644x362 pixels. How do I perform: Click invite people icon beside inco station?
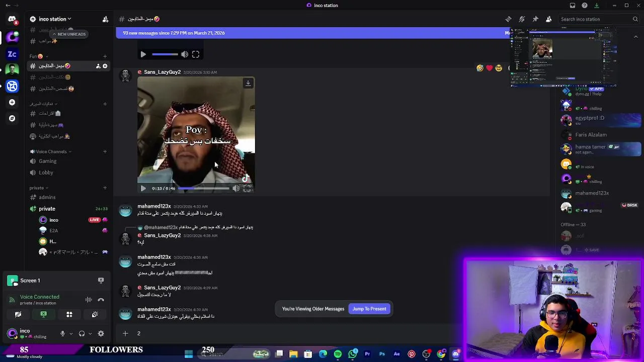coord(105,19)
